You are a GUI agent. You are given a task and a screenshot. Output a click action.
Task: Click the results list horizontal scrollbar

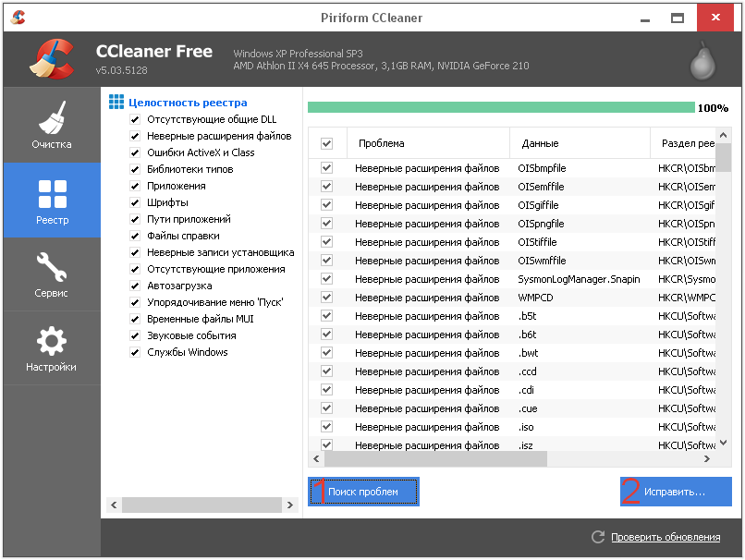pyautogui.click(x=435, y=459)
